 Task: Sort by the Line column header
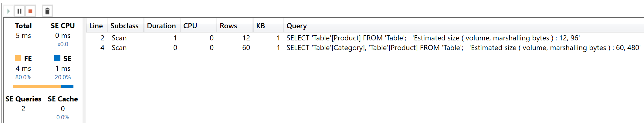(96, 26)
